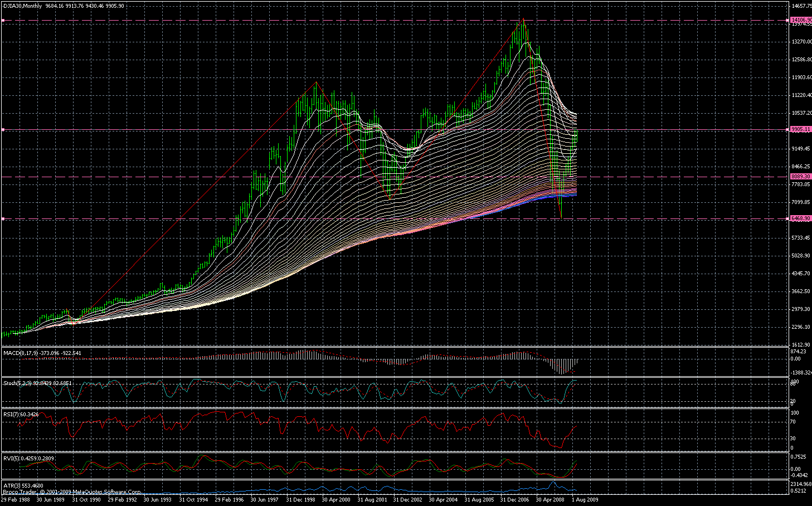The width and height of the screenshot is (812, 506).
Task: Click the Broco Trader MetaQuotes copyright text
Action: [x=72, y=492]
